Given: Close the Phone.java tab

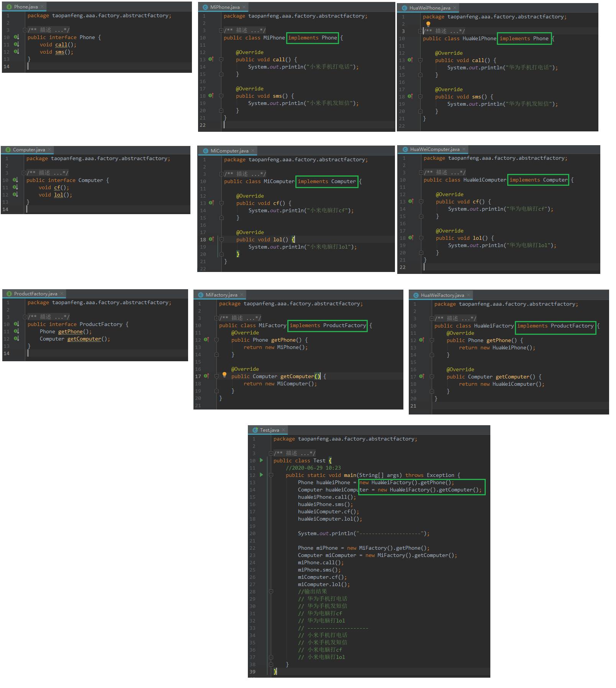Looking at the screenshot, I should pyautogui.click(x=42, y=7).
